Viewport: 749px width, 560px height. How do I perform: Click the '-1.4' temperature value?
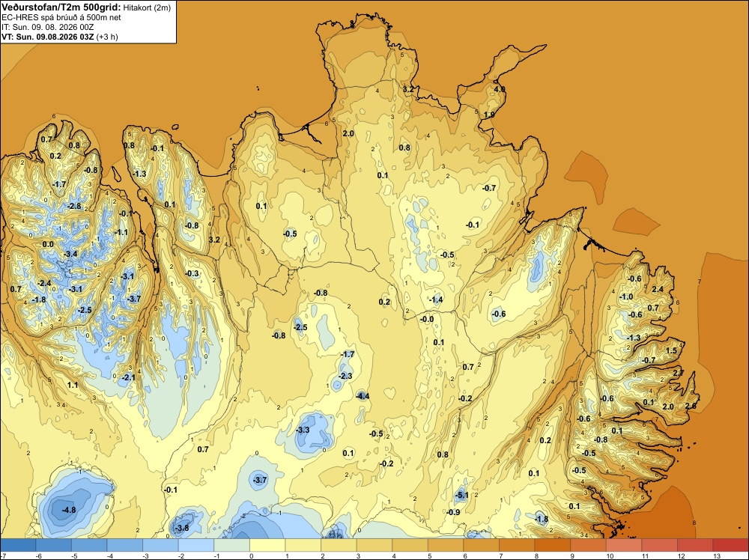pyautogui.click(x=436, y=299)
